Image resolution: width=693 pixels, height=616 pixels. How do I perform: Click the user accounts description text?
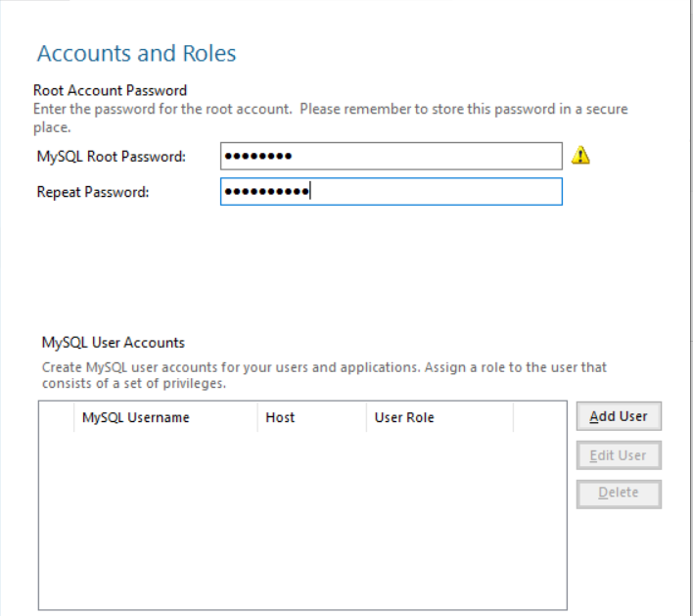click(x=323, y=368)
